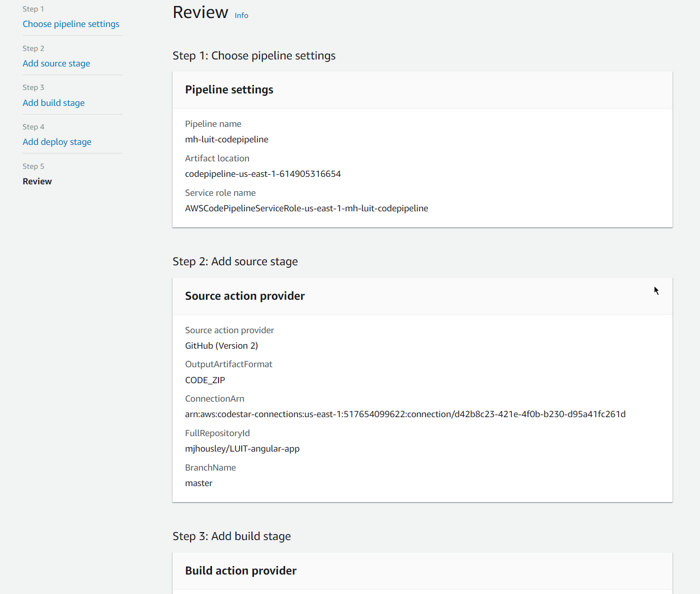Click the Build action provider panel header
The image size is (700, 594).
(x=240, y=571)
